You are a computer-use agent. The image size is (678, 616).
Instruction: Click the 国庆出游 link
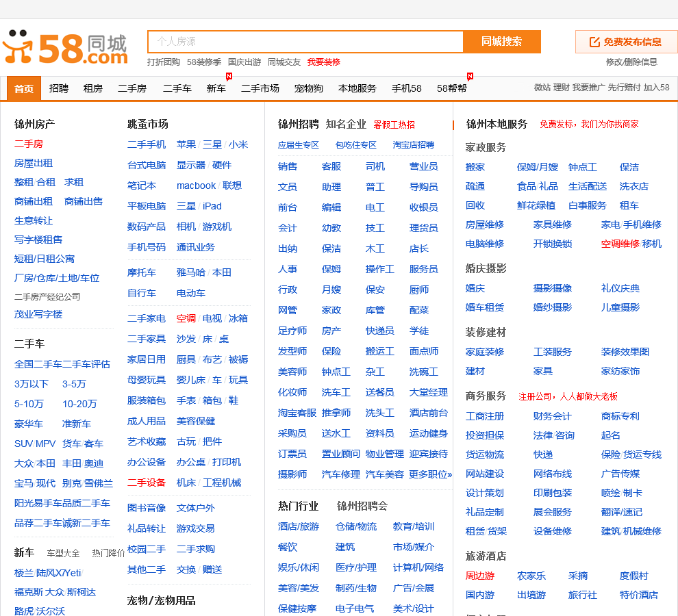click(244, 62)
